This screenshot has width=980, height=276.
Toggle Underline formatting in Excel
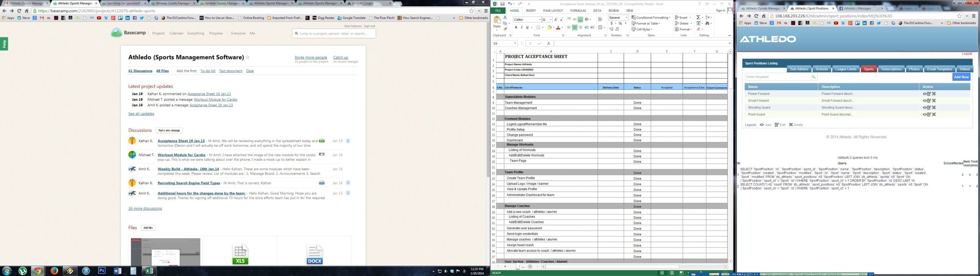tap(527, 28)
